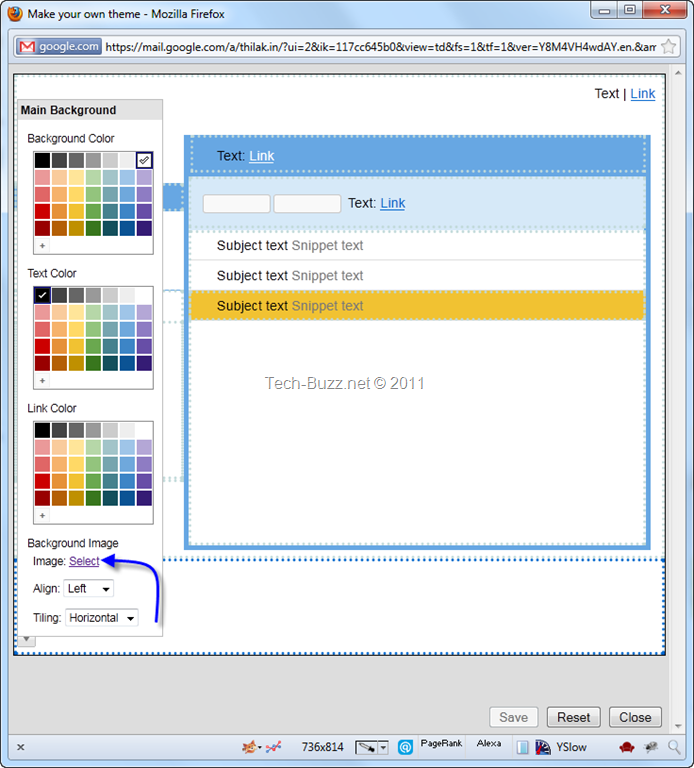Pick black swatch in Link Color palette
The image size is (694, 768).
[42, 430]
